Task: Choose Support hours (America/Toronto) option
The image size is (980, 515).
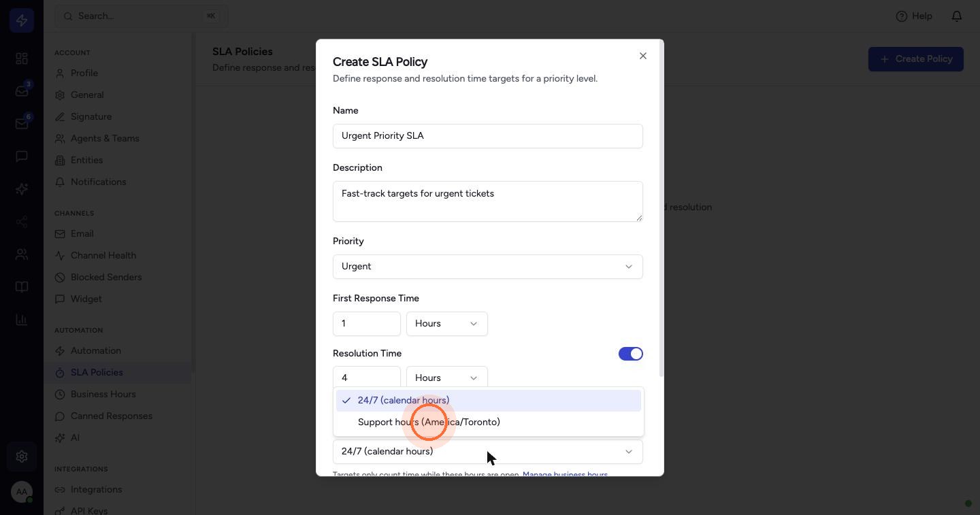Action: [489, 422]
